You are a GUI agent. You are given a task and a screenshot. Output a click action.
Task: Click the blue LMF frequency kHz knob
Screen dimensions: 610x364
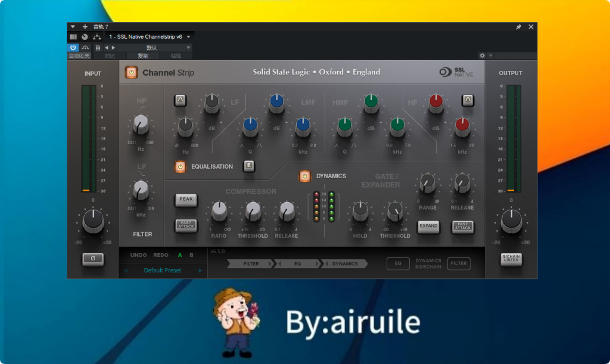pyautogui.click(x=303, y=127)
